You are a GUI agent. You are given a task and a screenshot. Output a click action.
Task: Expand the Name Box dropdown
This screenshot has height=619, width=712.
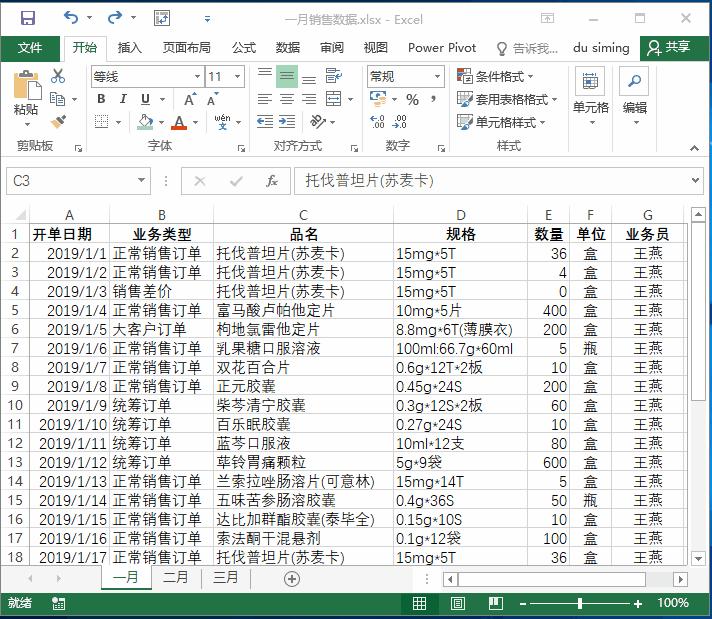[142, 180]
